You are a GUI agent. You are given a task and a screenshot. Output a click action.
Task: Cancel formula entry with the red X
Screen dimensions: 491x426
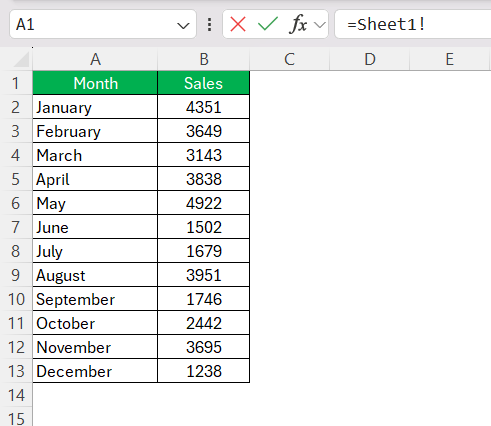click(x=238, y=24)
